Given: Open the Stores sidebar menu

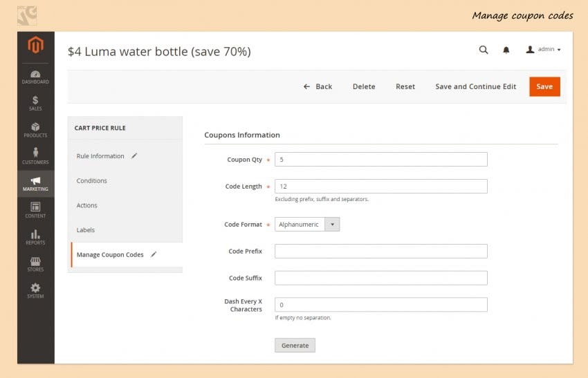Looking at the screenshot, I should 35,264.
